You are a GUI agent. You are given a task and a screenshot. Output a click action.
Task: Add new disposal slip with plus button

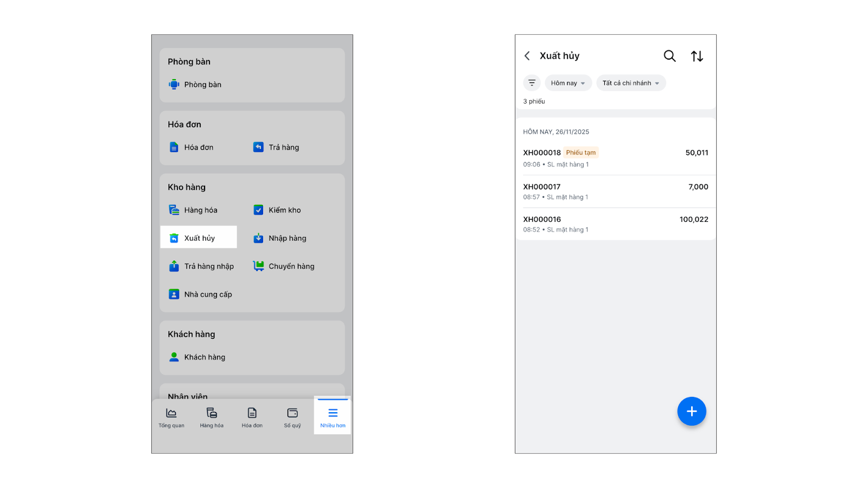click(x=692, y=411)
